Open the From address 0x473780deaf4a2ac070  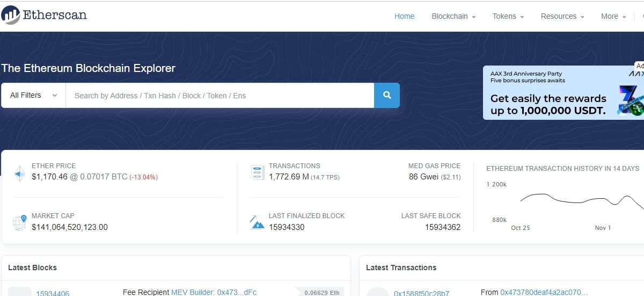[544, 292]
